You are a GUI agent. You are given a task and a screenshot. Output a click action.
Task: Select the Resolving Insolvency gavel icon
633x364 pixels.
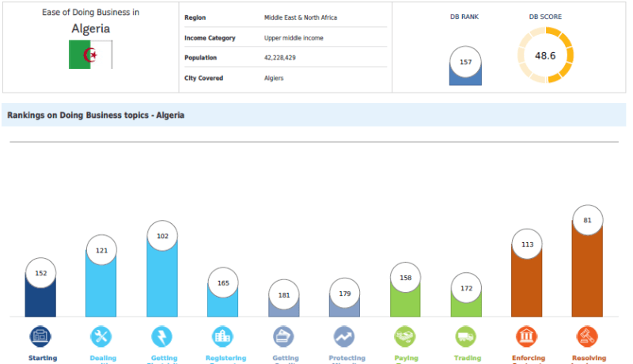(588, 336)
